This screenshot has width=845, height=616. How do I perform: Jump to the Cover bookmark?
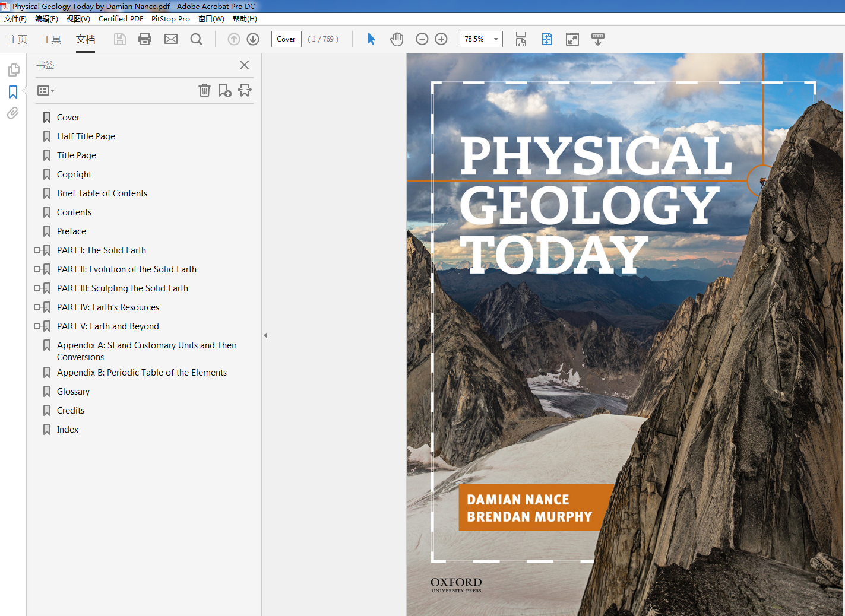tap(68, 118)
